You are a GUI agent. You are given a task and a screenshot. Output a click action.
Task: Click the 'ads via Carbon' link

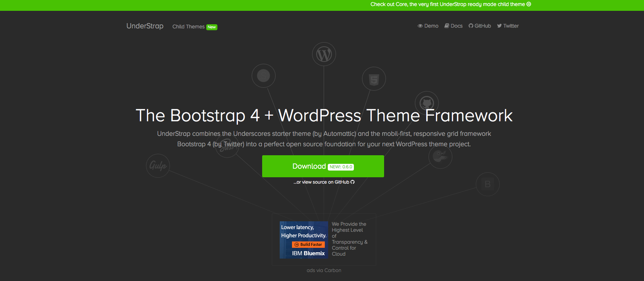pos(324,270)
